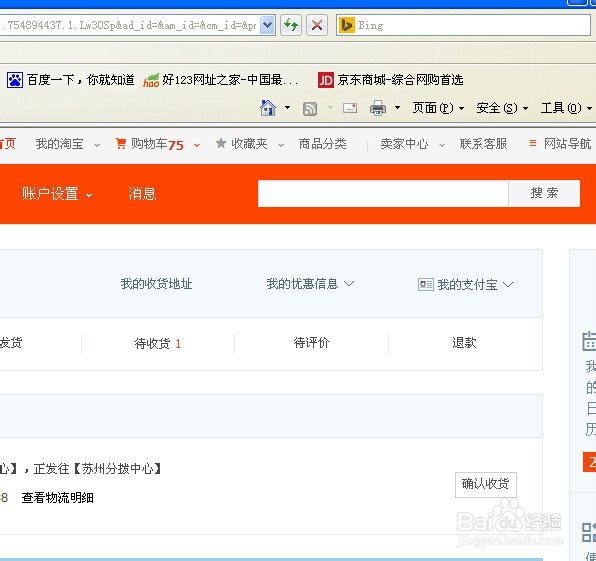Open 我的收货地址
This screenshot has width=596, height=561.
[x=156, y=284]
